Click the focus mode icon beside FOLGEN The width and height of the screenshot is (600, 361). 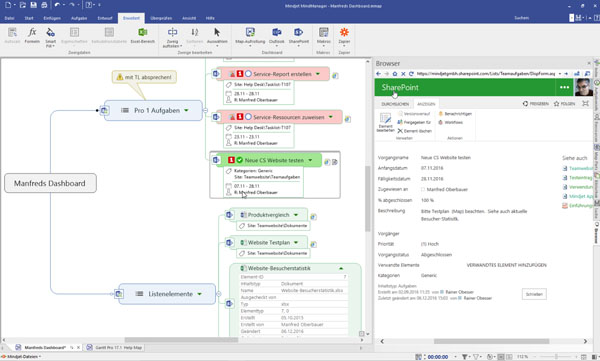tap(585, 103)
